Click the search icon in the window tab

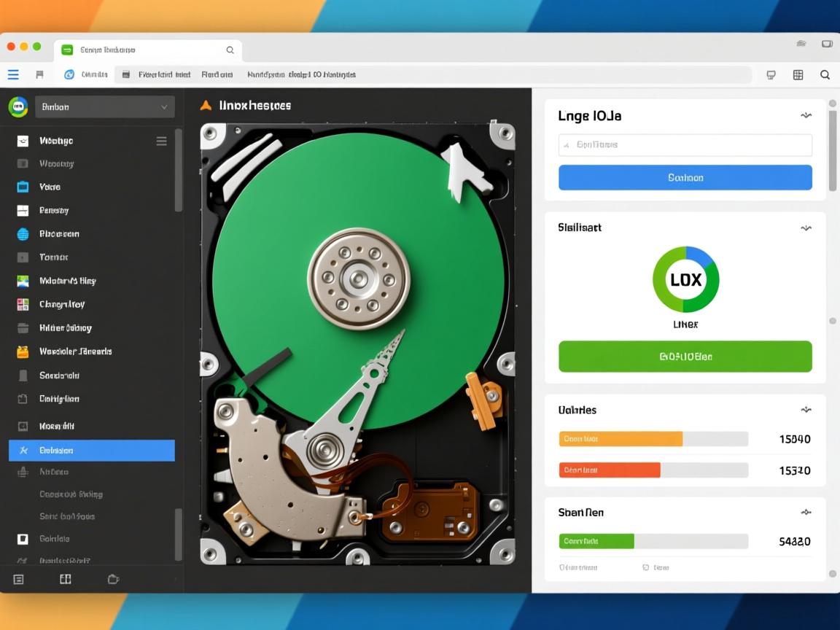click(x=230, y=50)
